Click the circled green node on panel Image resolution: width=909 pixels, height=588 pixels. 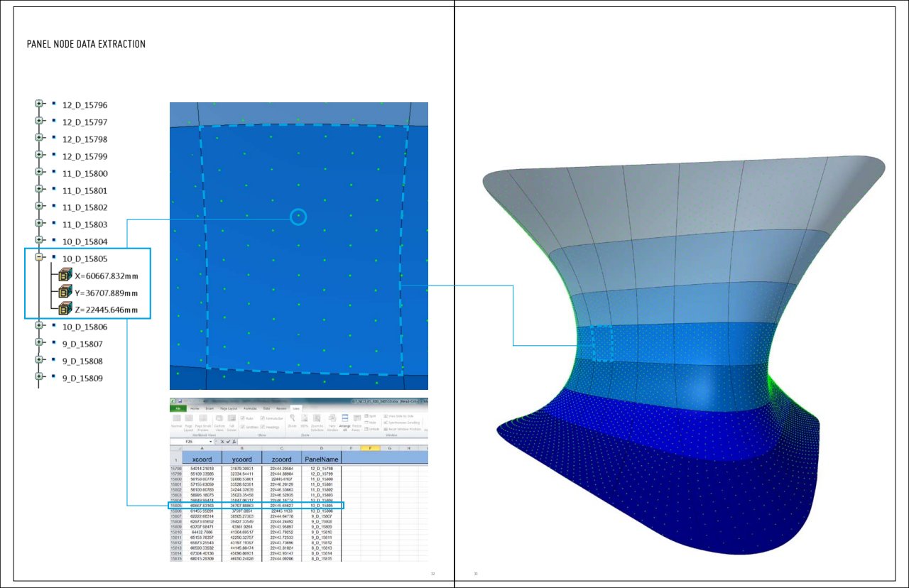(298, 217)
